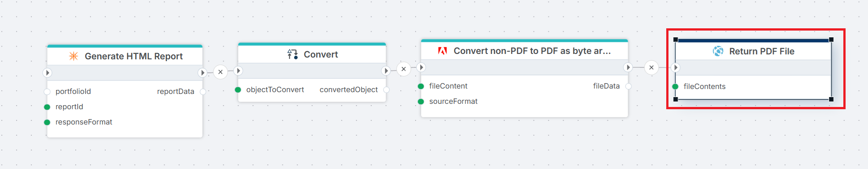Click the flow output arrow of Convert non-PDF to PDF
This screenshot has height=169, width=868.
(628, 67)
